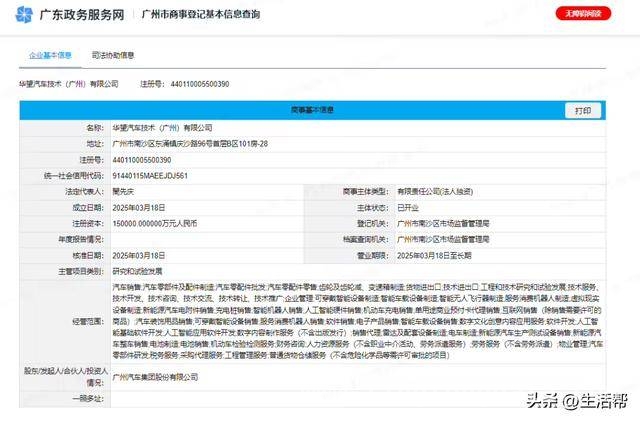Viewport: 640px width, 421px height.
Task: Select the 商事基本信息 table header
Action: tap(312, 110)
